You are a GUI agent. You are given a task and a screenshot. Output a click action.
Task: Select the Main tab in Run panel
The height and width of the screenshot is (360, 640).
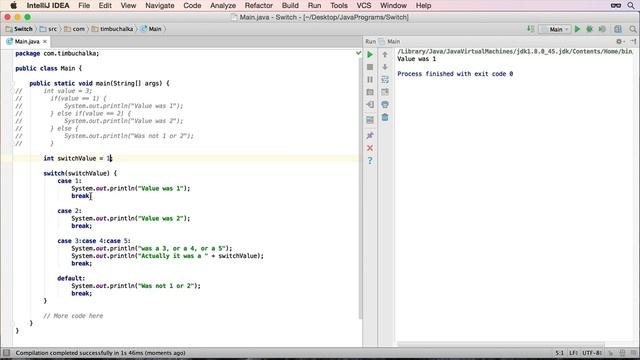coord(389,42)
